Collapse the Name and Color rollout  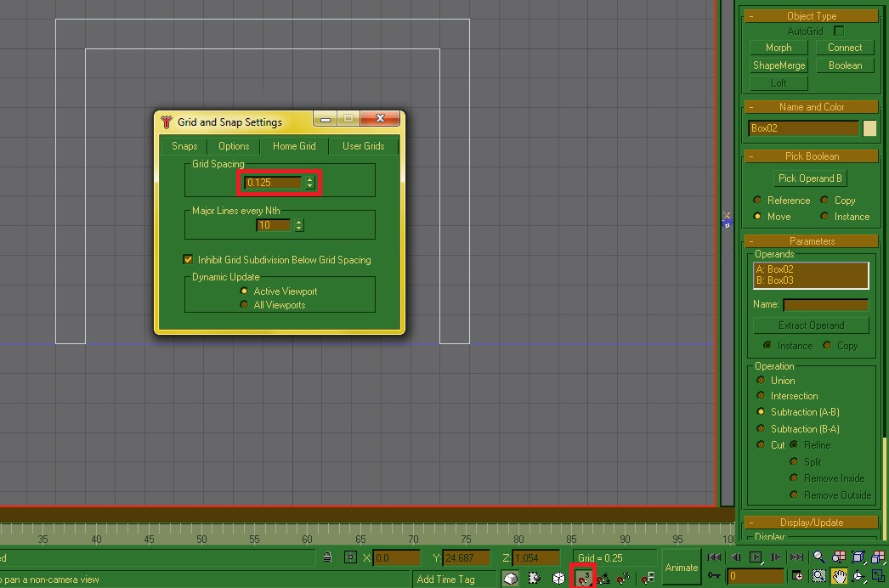pyautogui.click(x=812, y=106)
